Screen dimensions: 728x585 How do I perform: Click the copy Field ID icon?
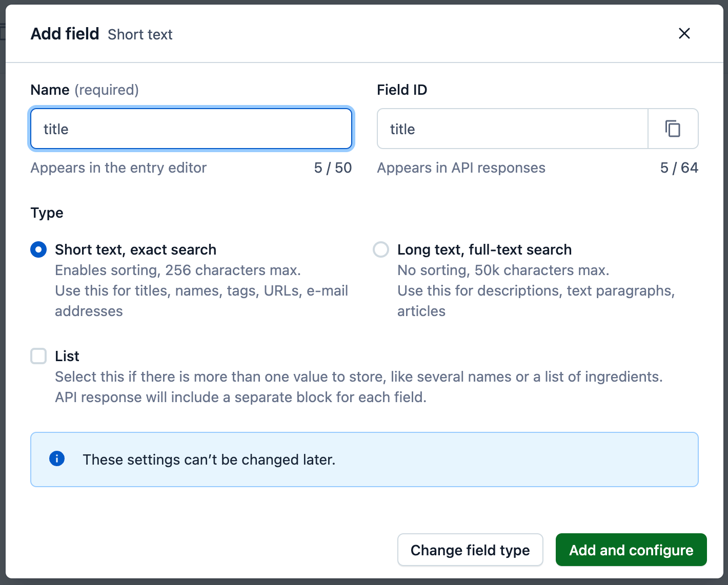point(673,129)
